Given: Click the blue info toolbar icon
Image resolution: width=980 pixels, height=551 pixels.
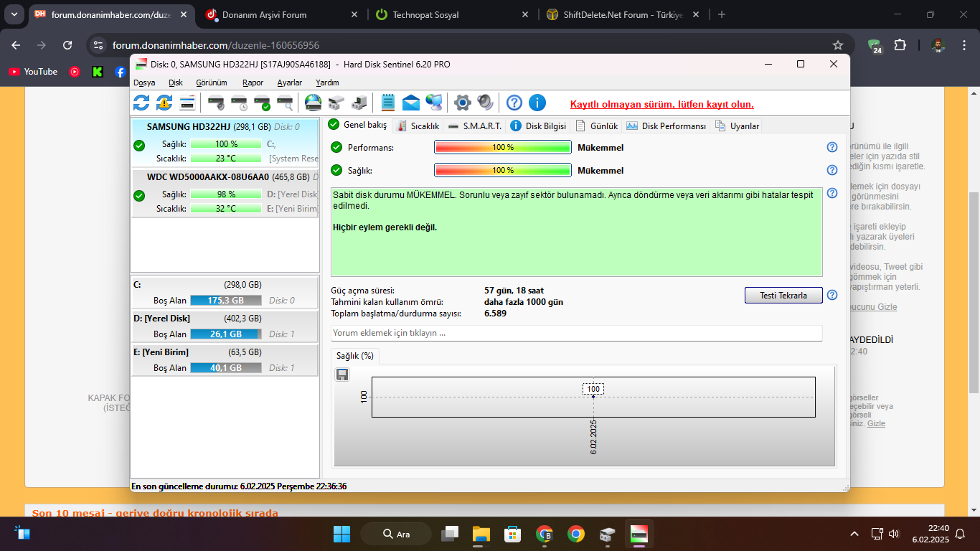Looking at the screenshot, I should (537, 103).
